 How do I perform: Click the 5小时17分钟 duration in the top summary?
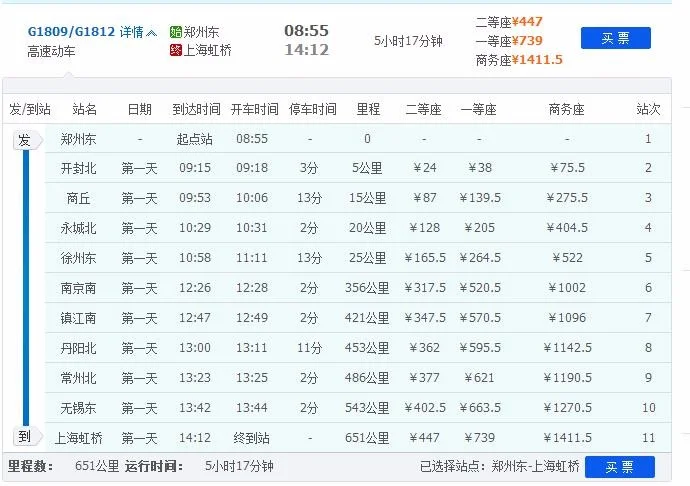408,41
